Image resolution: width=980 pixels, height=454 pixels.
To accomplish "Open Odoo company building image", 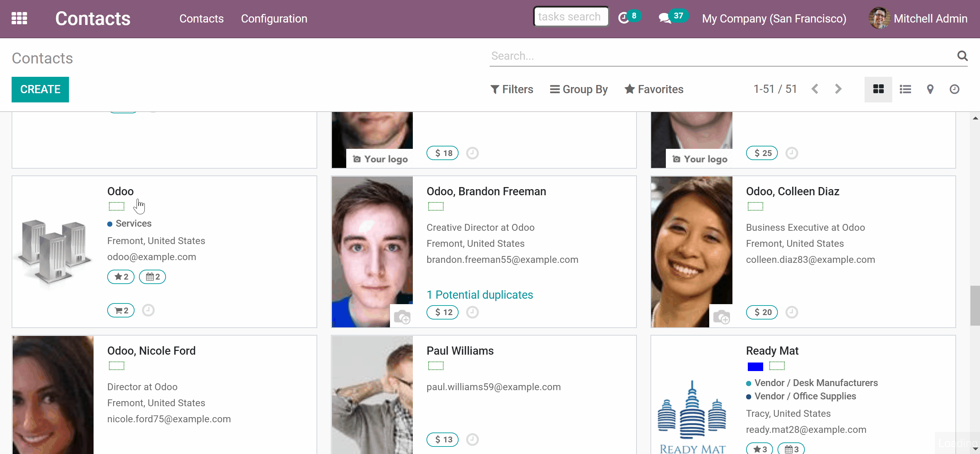I will point(53,251).
